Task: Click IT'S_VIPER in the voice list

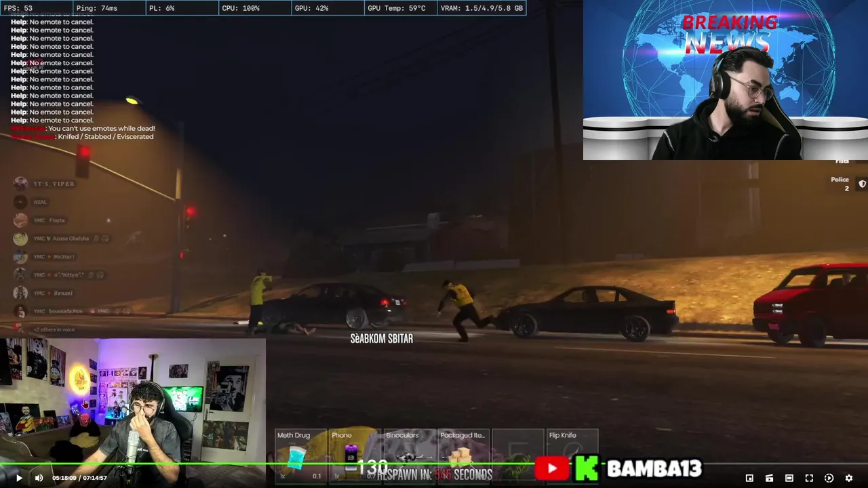Action: pos(54,184)
